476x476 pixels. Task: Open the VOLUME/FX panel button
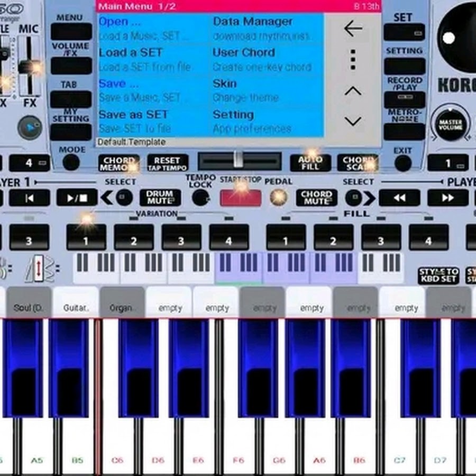71,66
